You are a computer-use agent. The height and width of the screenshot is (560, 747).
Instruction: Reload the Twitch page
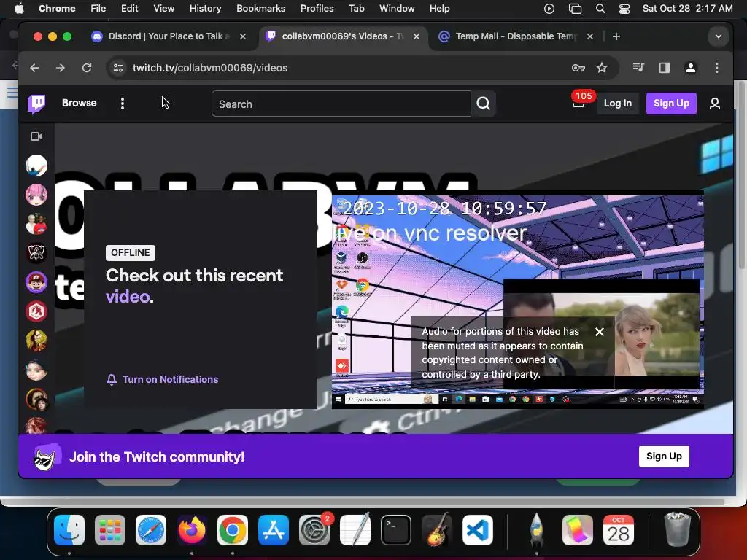pyautogui.click(x=87, y=68)
